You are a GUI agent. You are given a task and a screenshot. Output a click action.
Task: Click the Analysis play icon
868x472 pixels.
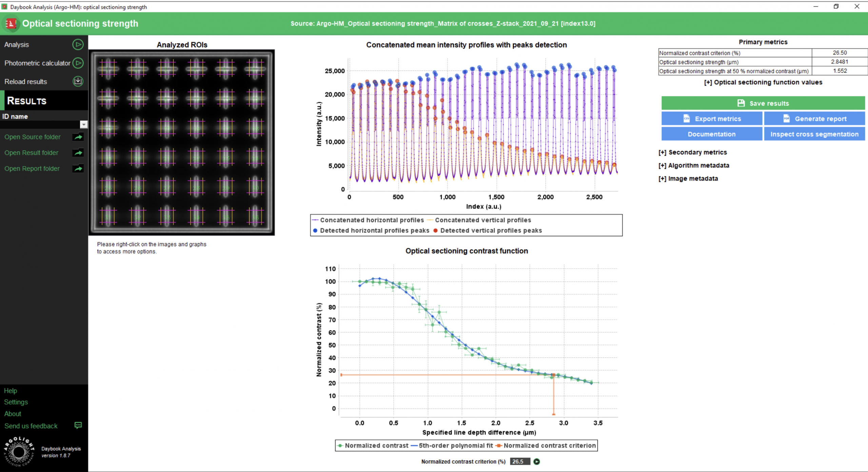pyautogui.click(x=78, y=44)
